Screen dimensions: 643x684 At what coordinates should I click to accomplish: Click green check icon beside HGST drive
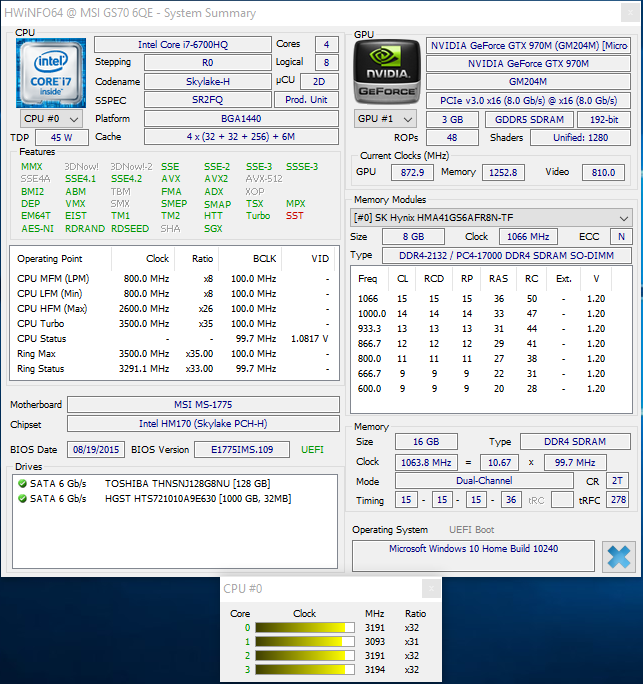pos(22,498)
